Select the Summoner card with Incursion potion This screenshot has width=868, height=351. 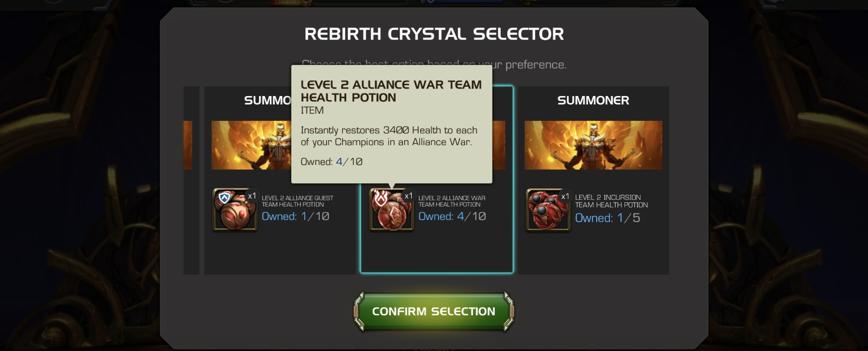[593, 180]
